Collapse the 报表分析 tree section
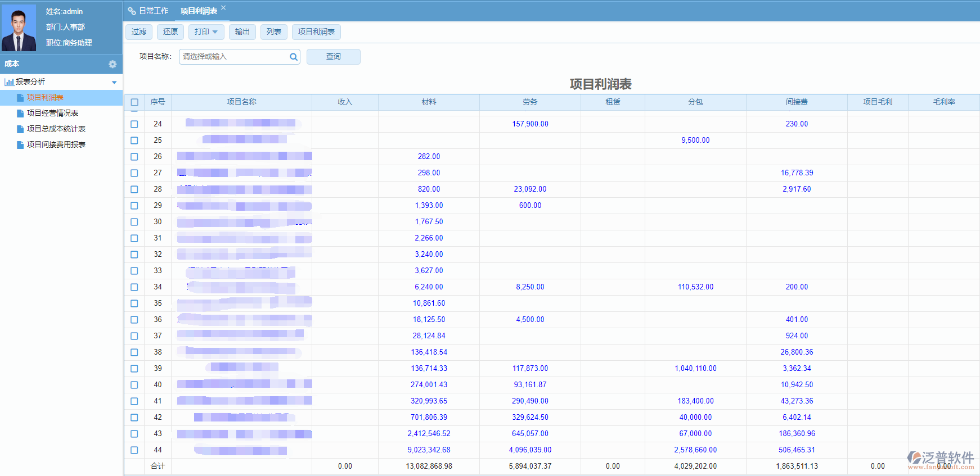 pos(114,83)
